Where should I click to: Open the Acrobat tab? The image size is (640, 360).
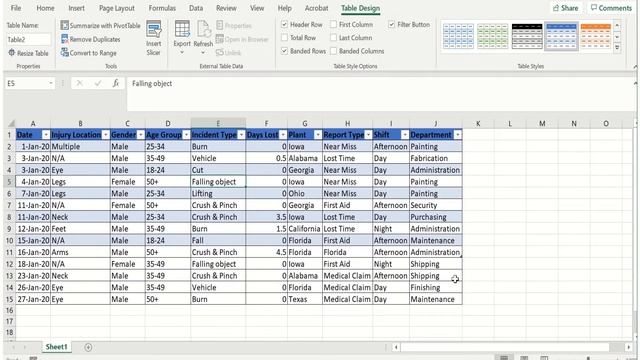click(316, 8)
